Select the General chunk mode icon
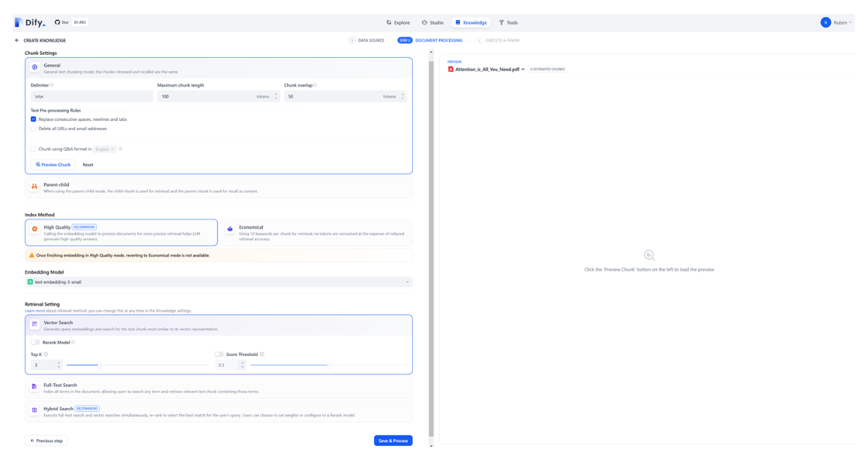This screenshot has width=868, height=465. [34, 67]
